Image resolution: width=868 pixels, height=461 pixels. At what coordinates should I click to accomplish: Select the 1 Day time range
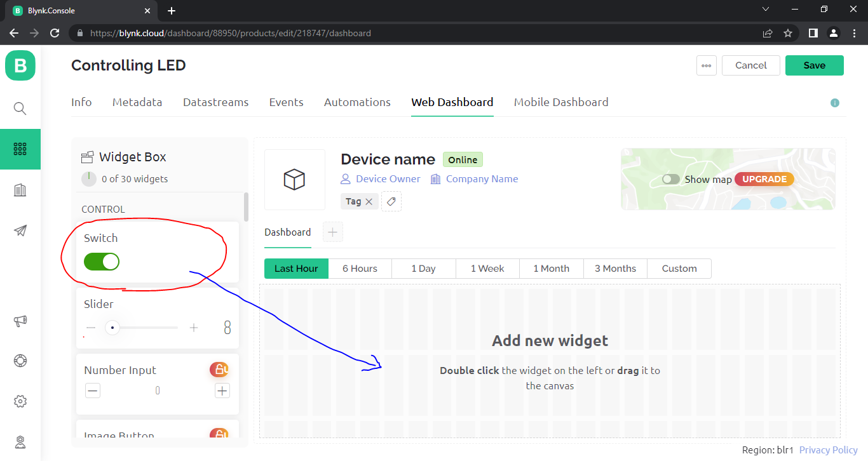click(424, 269)
